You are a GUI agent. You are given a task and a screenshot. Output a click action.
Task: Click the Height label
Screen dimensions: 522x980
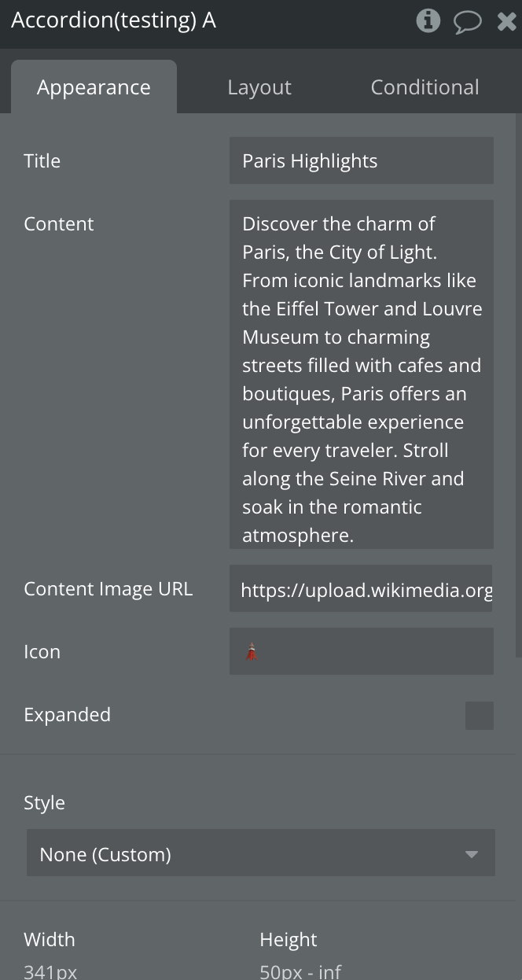289,940
